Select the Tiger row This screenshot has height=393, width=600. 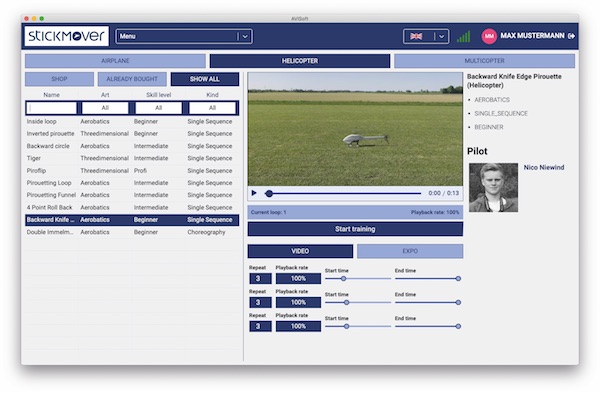click(x=132, y=158)
